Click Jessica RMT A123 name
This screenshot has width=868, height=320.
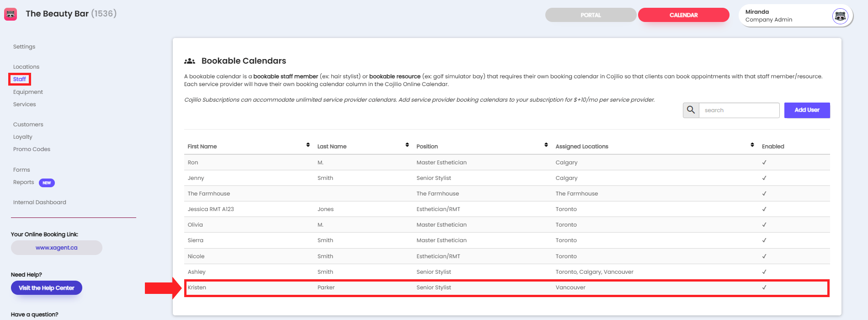[211, 209]
